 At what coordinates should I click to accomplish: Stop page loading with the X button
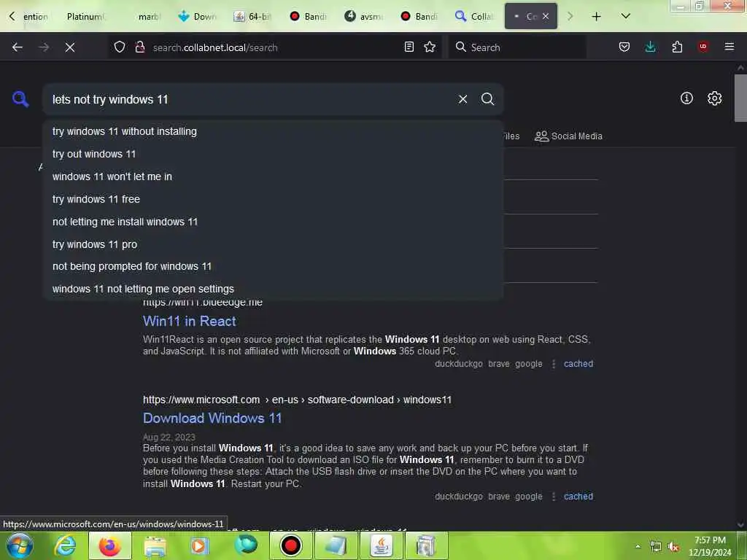(x=70, y=47)
